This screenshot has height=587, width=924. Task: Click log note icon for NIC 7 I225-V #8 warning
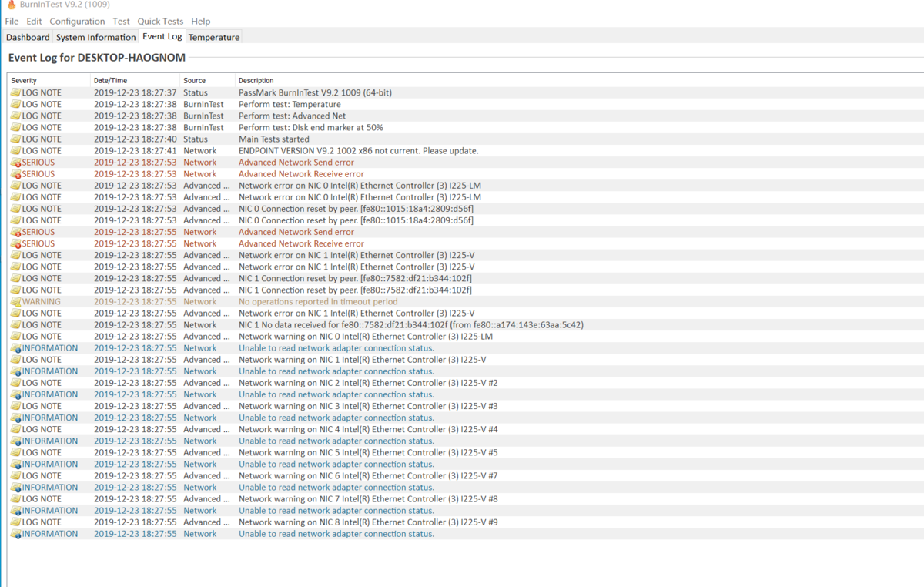pyautogui.click(x=15, y=498)
